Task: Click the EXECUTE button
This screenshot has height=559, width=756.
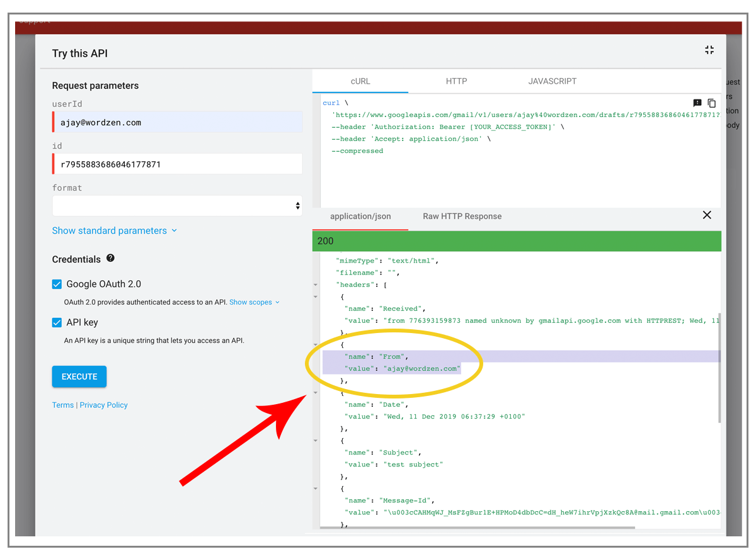Action: (79, 376)
